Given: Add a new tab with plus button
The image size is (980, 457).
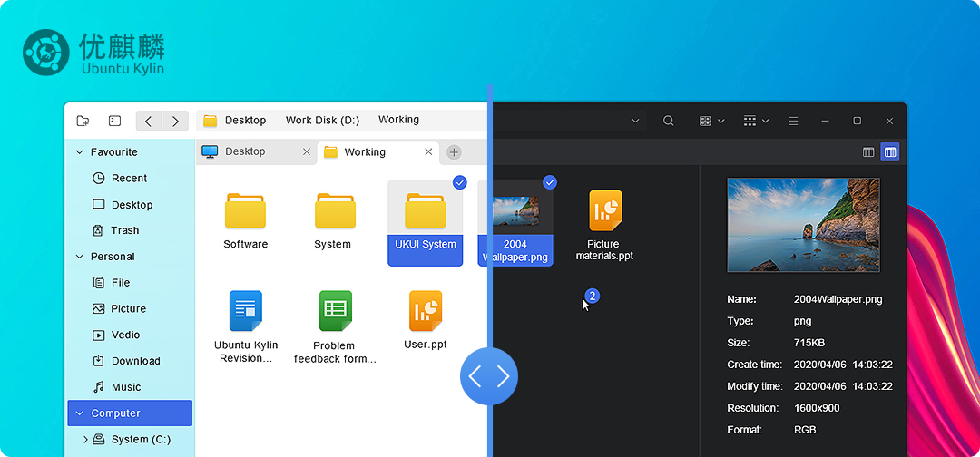Looking at the screenshot, I should coord(454,152).
